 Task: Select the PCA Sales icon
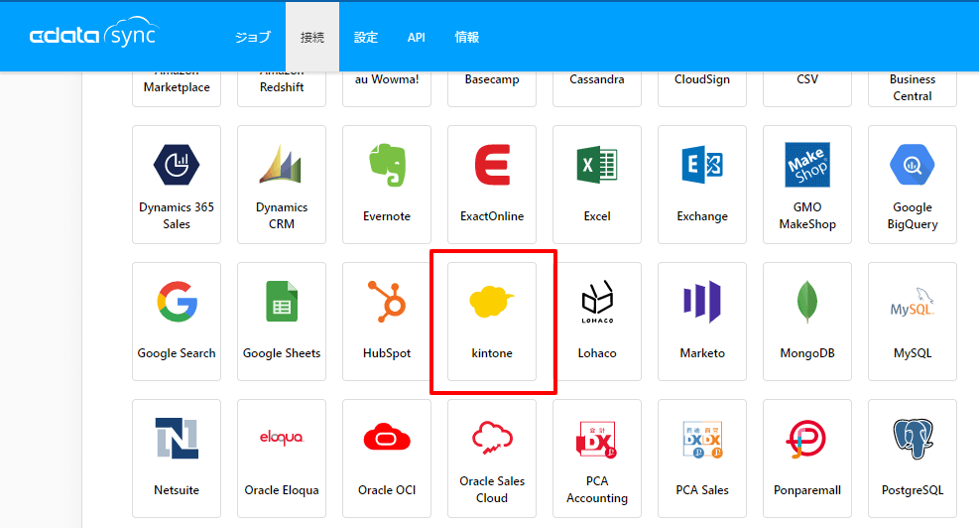702,439
